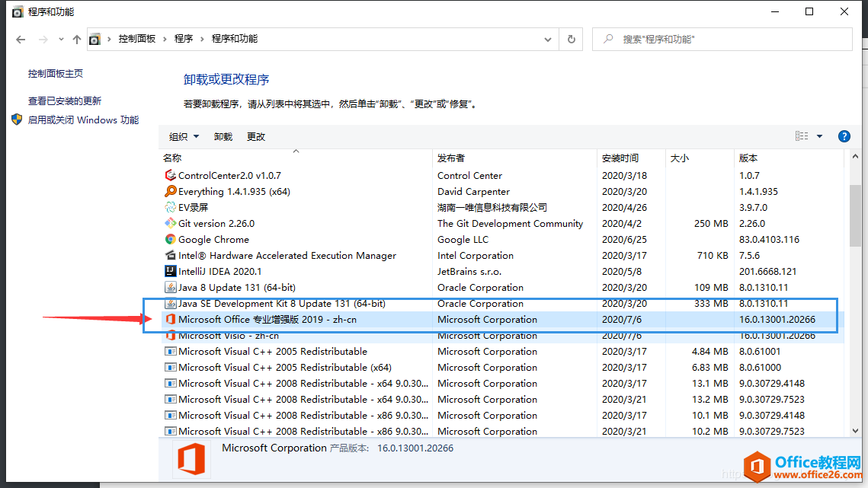
Task: Open recent locations dropdown arrow
Action: (61, 40)
